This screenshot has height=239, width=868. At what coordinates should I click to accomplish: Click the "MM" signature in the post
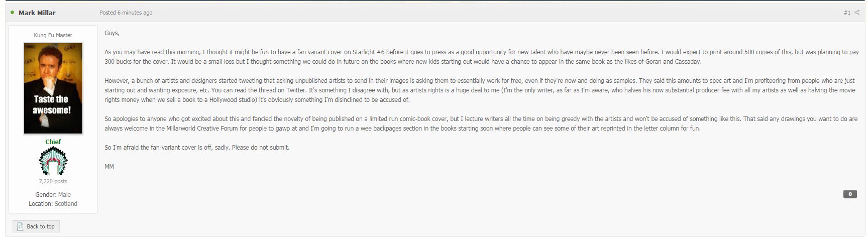pos(109,166)
